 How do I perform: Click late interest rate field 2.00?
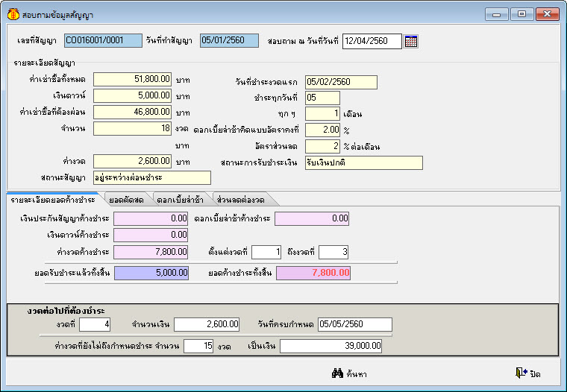point(322,130)
